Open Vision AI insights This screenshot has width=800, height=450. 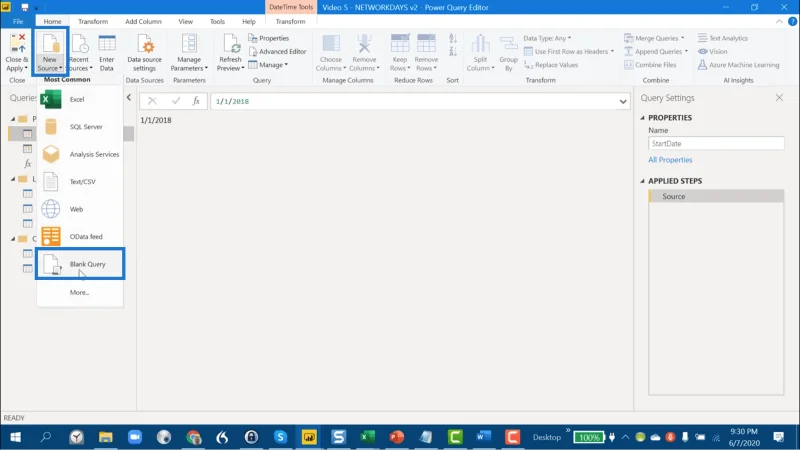coord(713,52)
